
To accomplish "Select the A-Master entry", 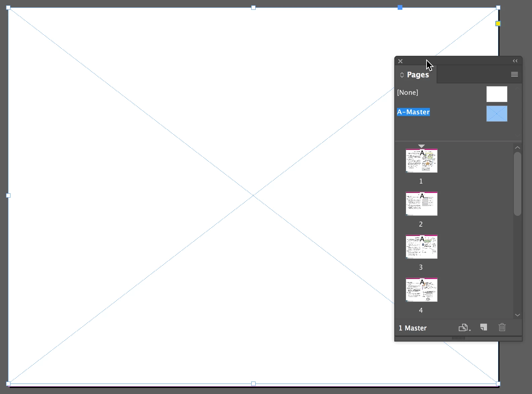I will point(413,112).
